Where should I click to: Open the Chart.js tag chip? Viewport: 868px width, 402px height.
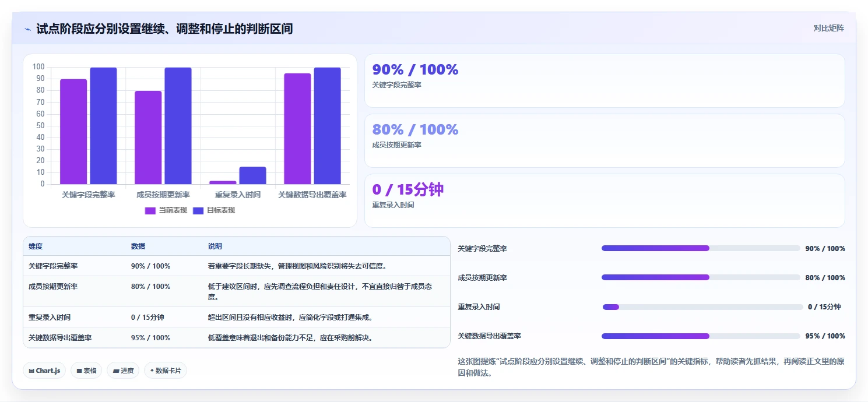pos(44,371)
